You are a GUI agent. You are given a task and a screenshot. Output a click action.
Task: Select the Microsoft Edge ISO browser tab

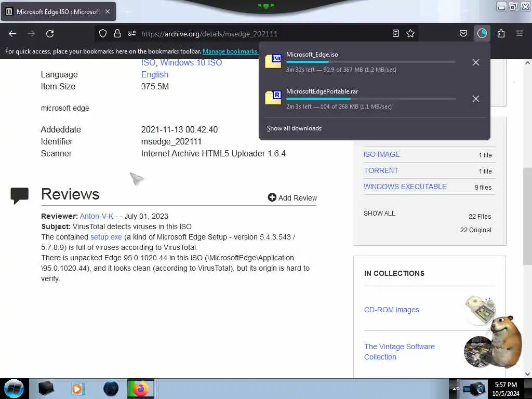58,11
